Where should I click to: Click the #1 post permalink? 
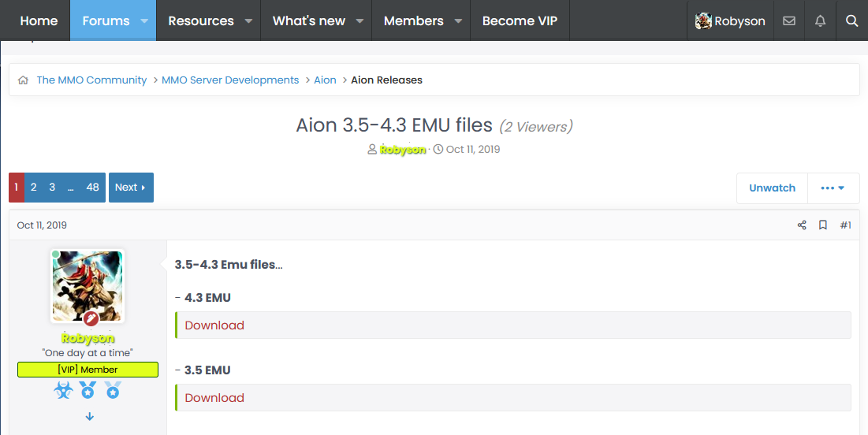[845, 225]
